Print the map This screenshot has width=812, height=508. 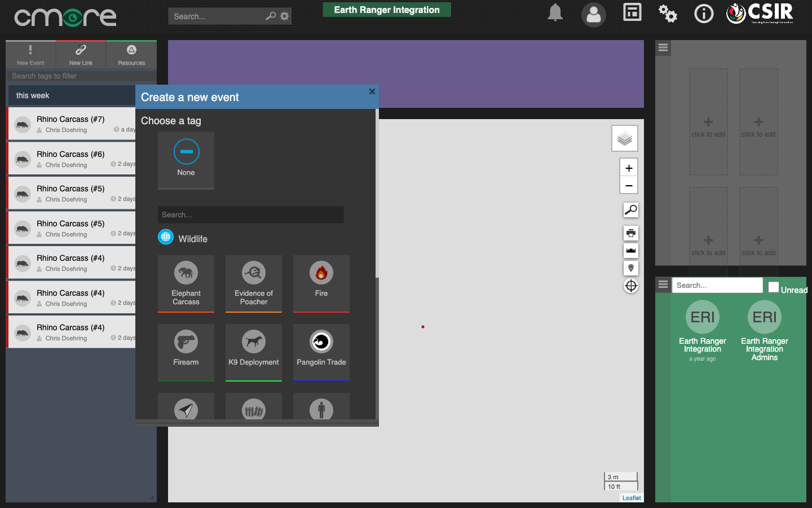click(631, 233)
